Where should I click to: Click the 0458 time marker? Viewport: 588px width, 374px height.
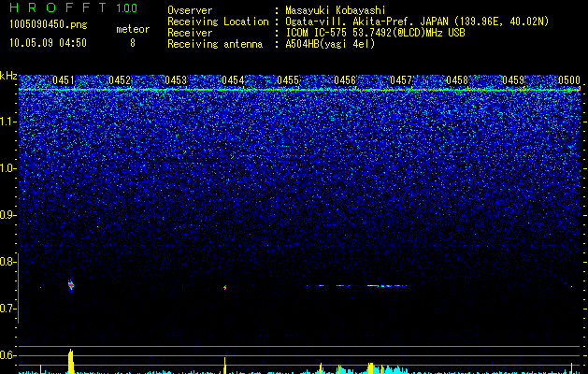457,80
